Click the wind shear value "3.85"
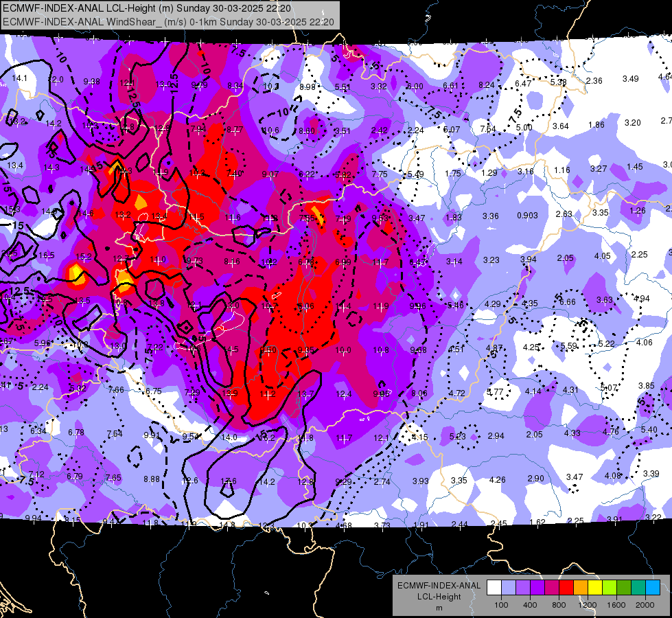672x618 pixels. [647, 385]
